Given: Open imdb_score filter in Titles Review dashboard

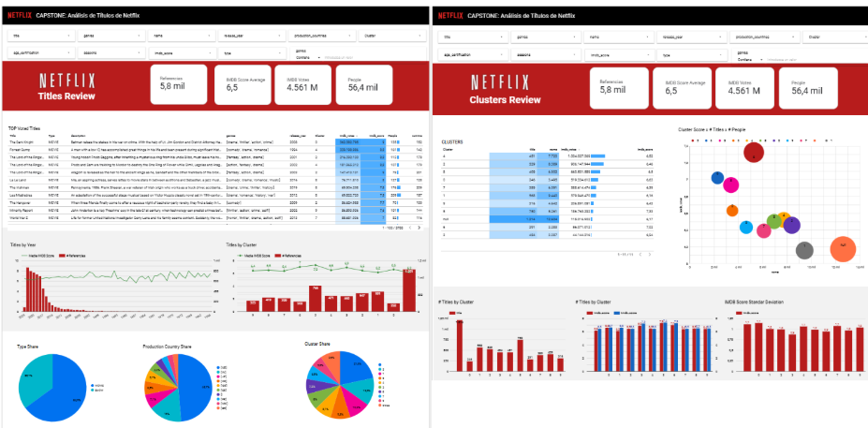Looking at the screenshot, I should click(x=182, y=53).
